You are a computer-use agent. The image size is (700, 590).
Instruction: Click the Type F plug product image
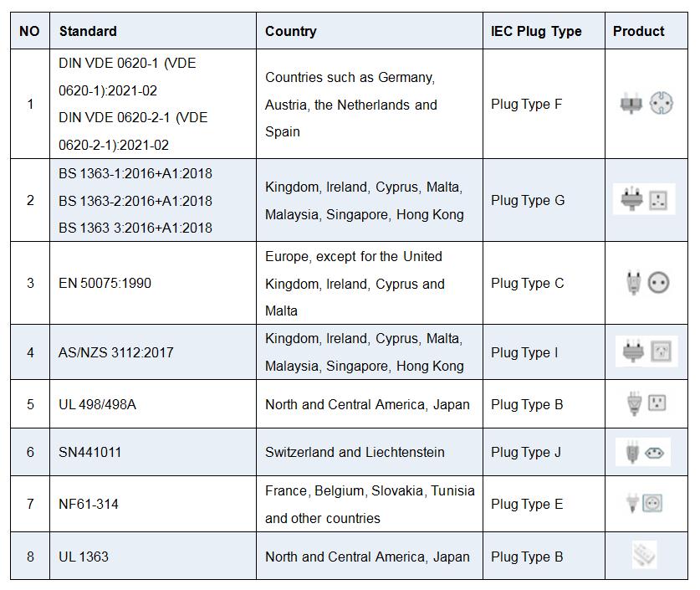(x=646, y=103)
